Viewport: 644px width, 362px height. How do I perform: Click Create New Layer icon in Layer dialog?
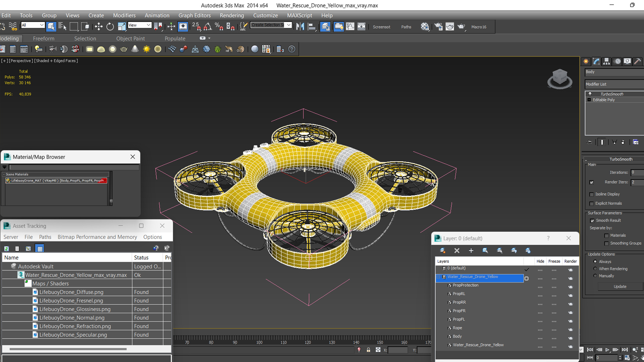point(443,250)
